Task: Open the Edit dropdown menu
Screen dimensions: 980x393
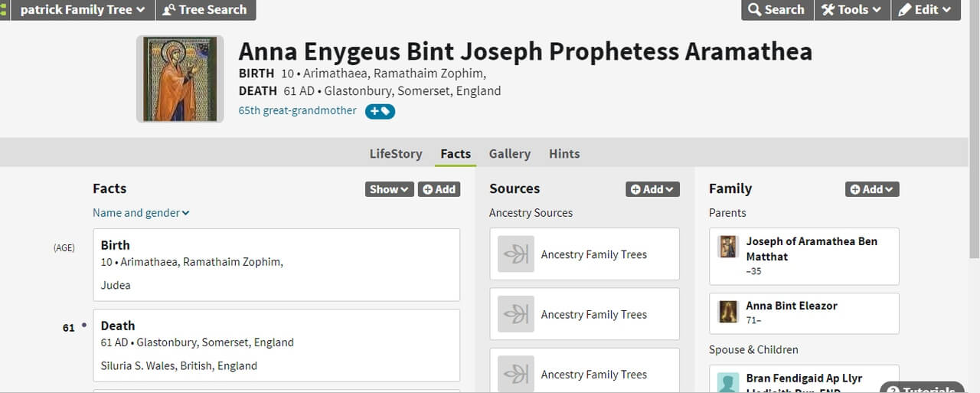Action: tap(924, 10)
